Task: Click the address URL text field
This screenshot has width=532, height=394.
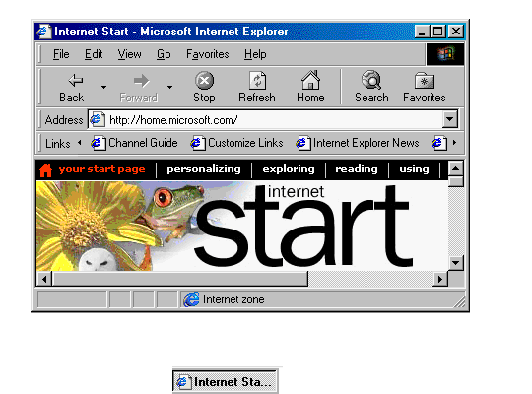Action: click(x=265, y=120)
